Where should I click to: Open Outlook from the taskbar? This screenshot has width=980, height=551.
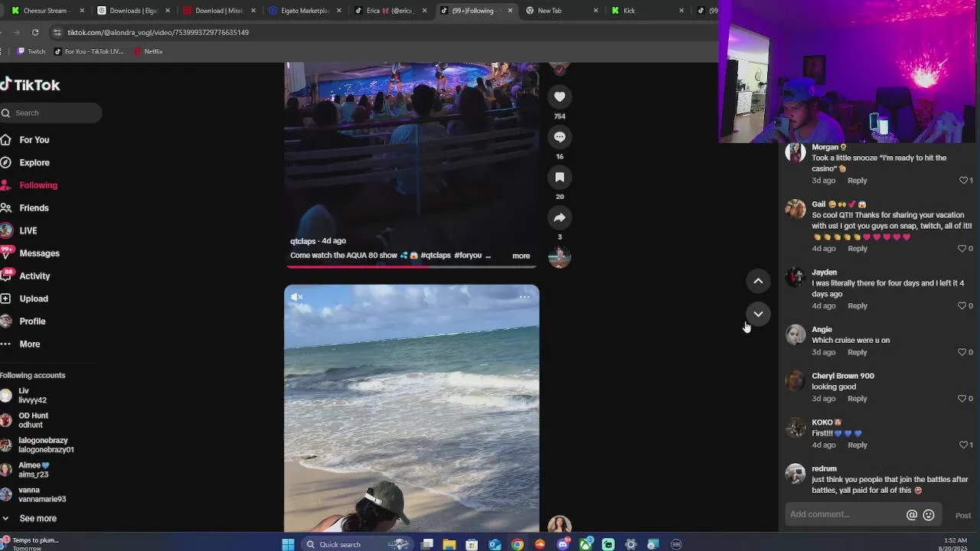click(x=495, y=544)
